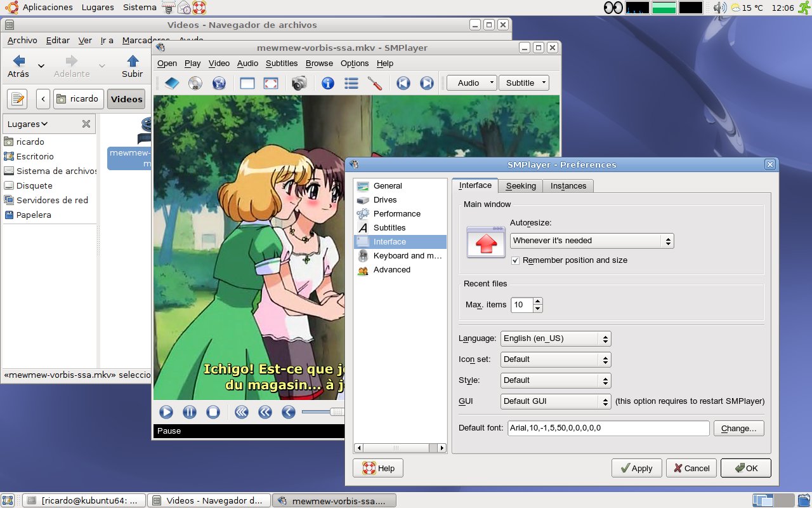The image size is (812, 508).
Task: Click the single-arrow short rewind button
Action: tap(289, 412)
